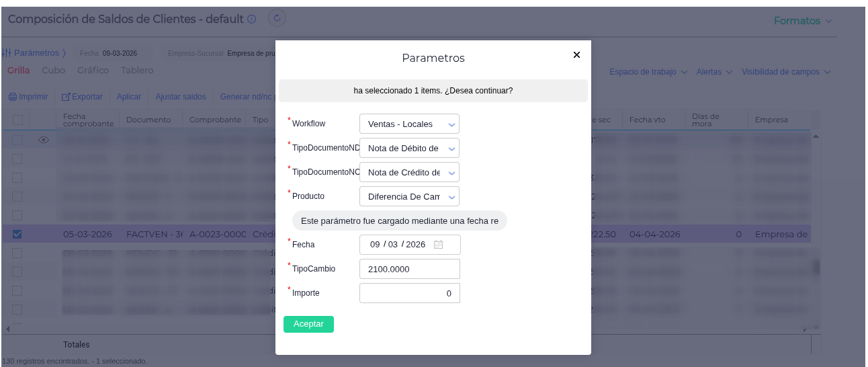Click the info icon next to default
This screenshot has height=367, width=868.
click(x=252, y=19)
